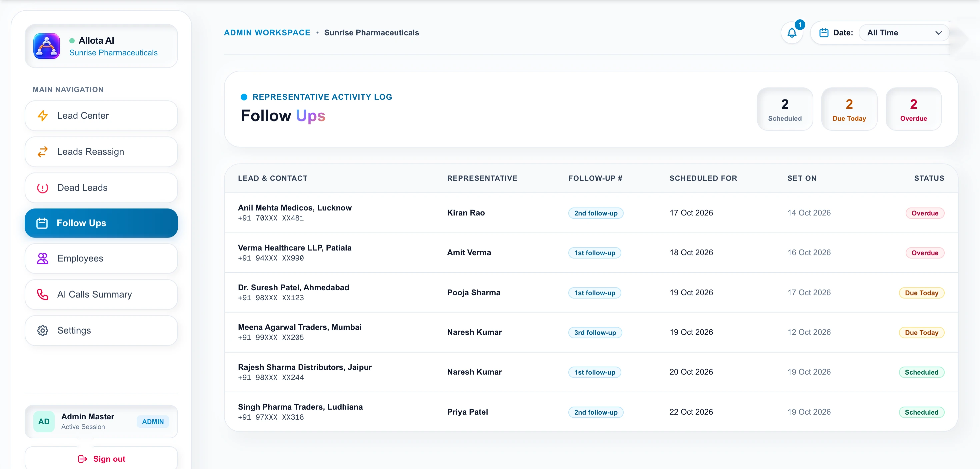
Task: Select Verma Healthcare LLP, Patiala lead
Action: (294, 248)
